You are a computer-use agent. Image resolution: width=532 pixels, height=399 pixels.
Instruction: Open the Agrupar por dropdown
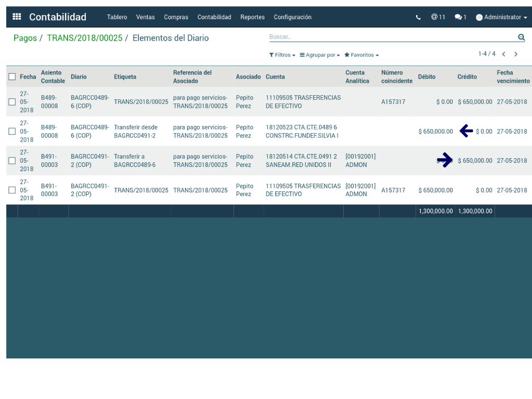(319, 55)
